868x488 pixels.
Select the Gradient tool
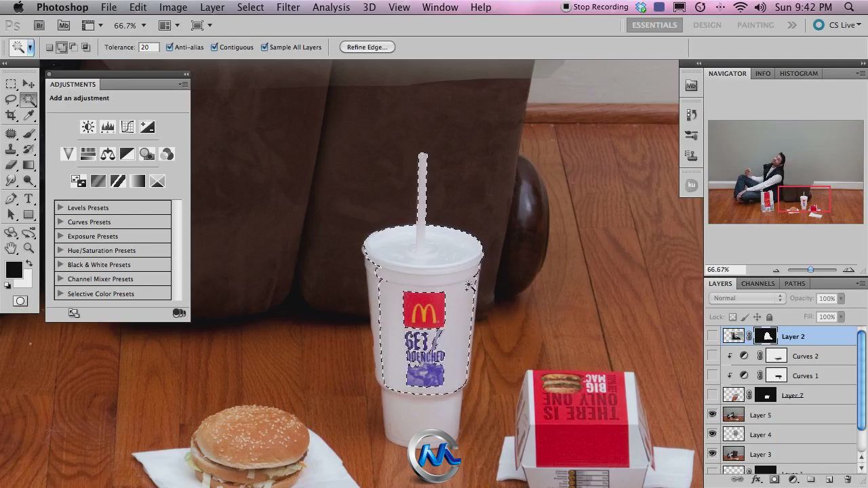[28, 165]
